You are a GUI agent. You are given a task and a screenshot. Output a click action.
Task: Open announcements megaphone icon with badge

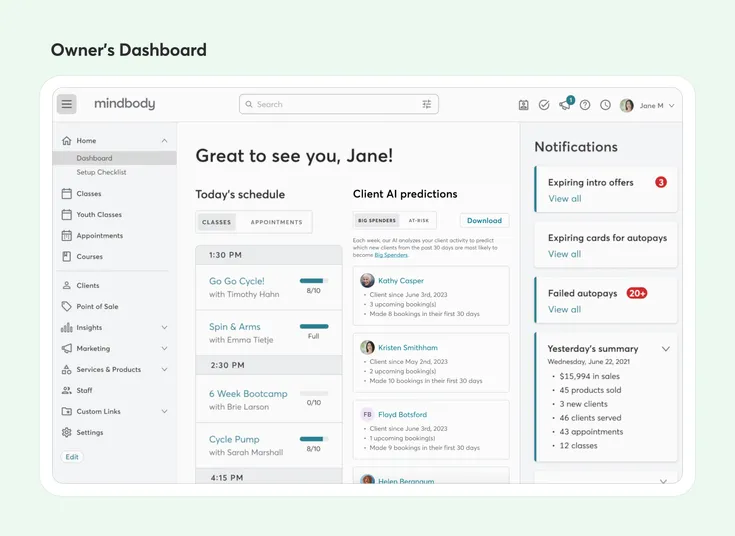coord(566,104)
